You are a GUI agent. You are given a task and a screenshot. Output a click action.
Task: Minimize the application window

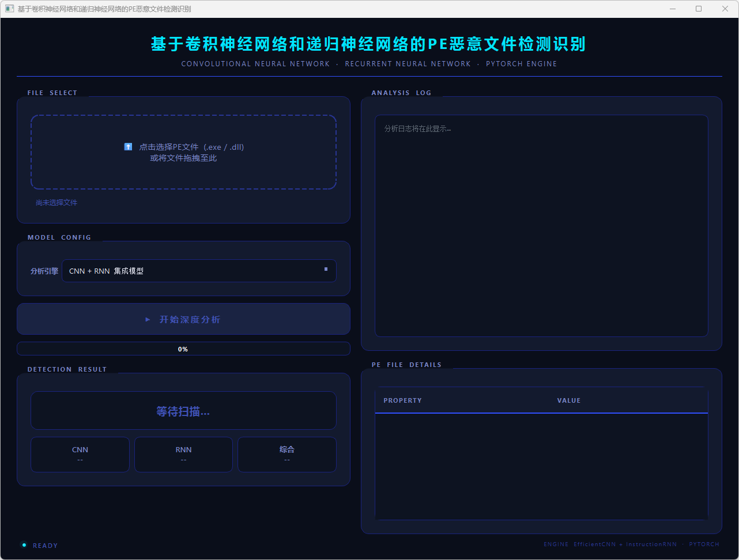point(672,9)
